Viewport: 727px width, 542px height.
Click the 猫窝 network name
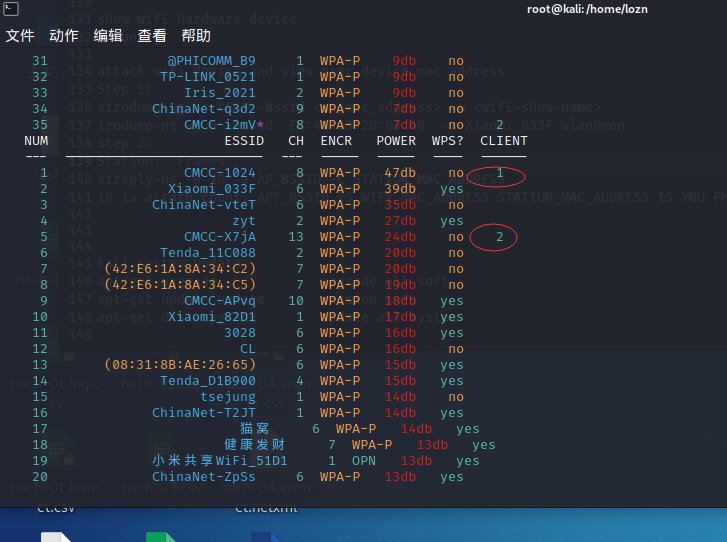tap(255, 429)
